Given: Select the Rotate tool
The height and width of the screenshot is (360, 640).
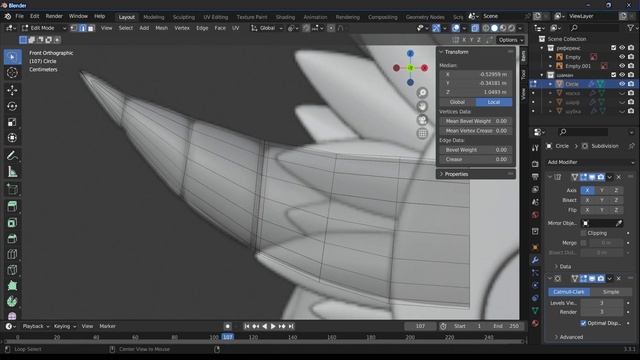Looking at the screenshot, I should click(x=12, y=106).
